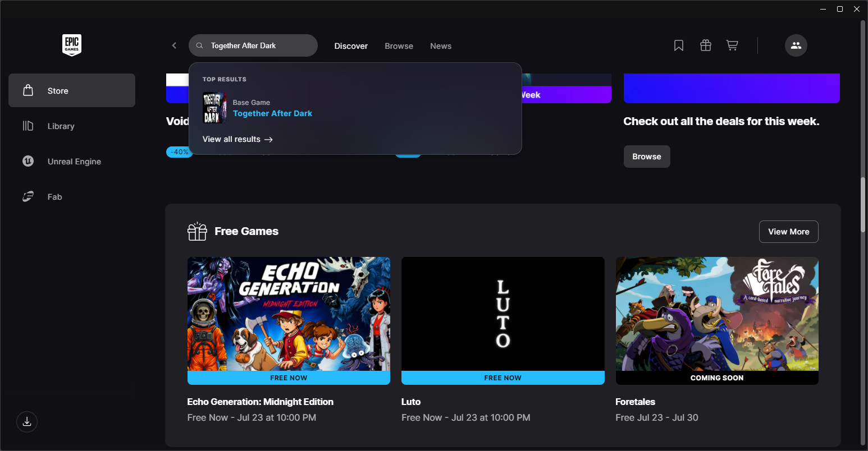Click the Epic Games logo

pyautogui.click(x=72, y=45)
